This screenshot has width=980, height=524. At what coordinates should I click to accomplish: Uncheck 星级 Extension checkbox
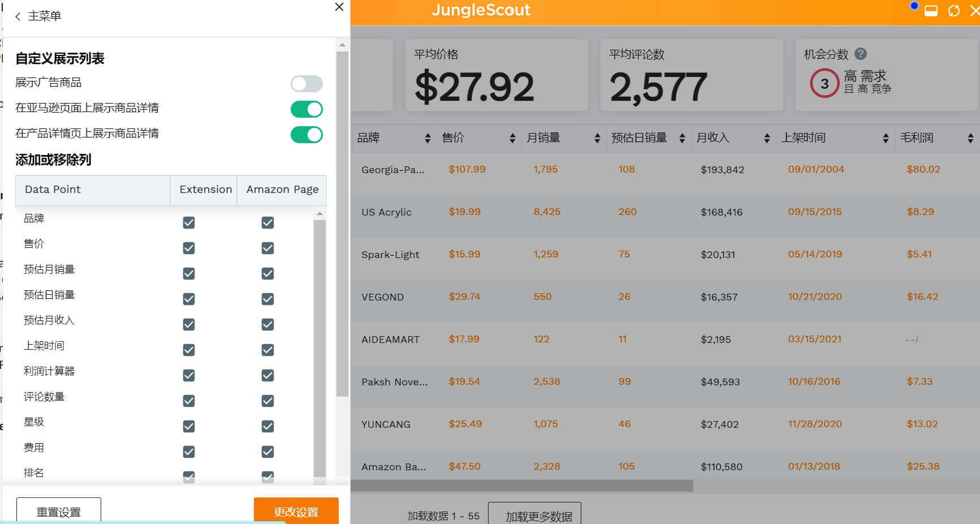click(x=189, y=427)
